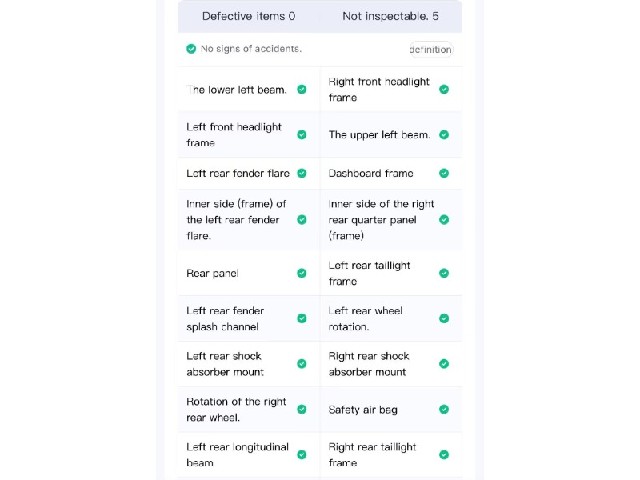
Task: Click check icon for Left rear taillight frame
Action: [x=444, y=273]
